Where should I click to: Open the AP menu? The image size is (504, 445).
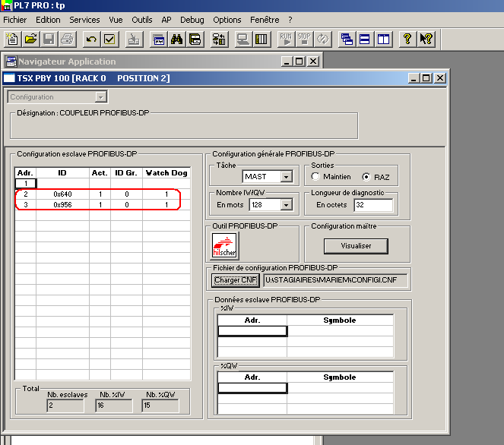coord(166,20)
